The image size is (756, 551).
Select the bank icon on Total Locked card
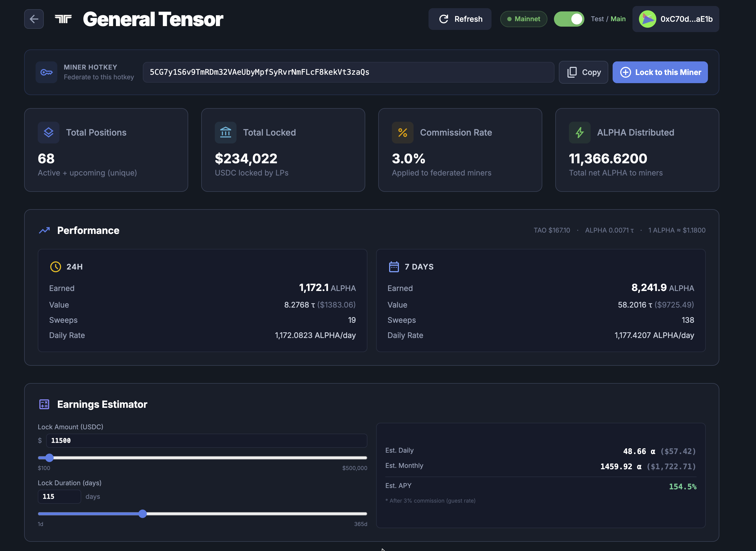[226, 132]
